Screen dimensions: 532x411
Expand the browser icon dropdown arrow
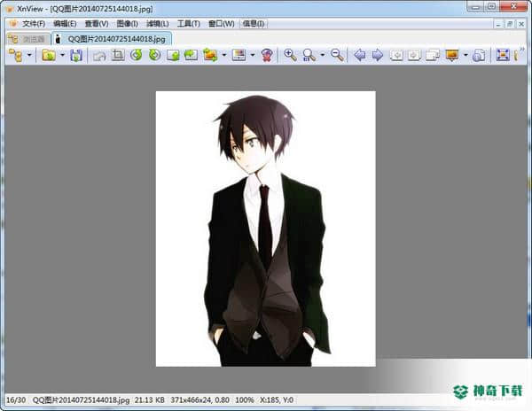coord(29,55)
